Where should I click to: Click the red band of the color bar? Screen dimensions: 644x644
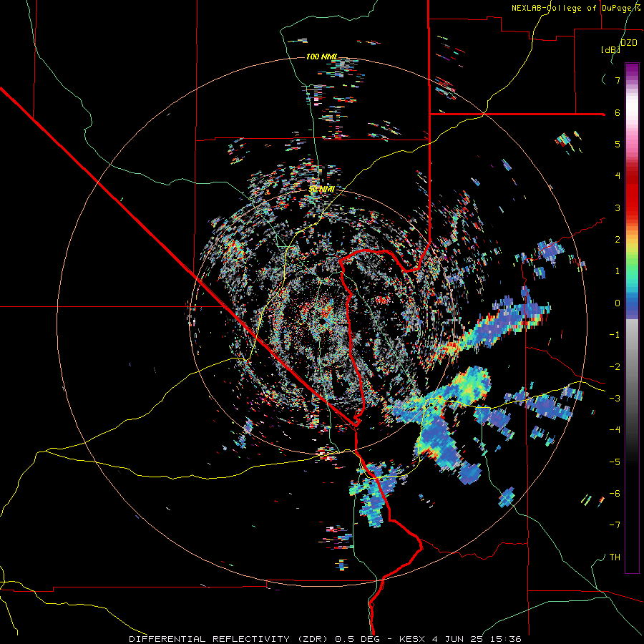click(632, 193)
